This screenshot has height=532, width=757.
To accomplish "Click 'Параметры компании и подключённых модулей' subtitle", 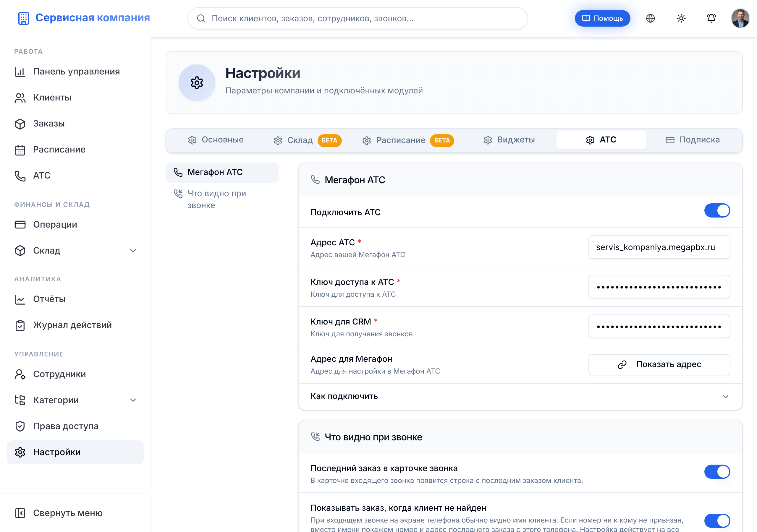I will 324,91.
